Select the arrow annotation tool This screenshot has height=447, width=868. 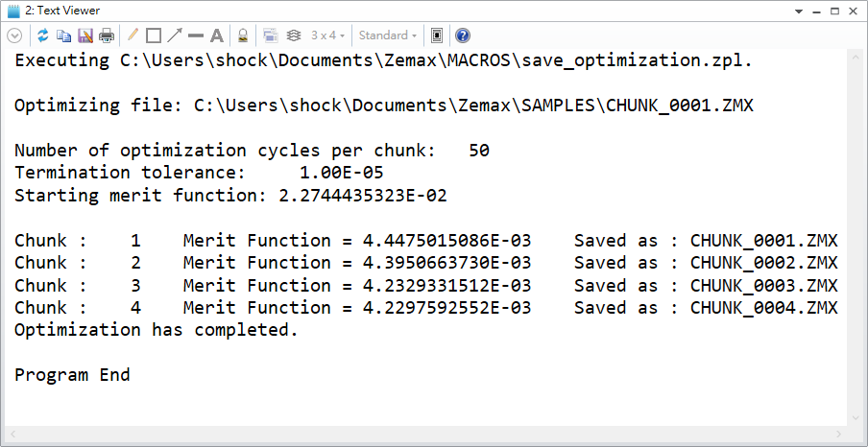(174, 35)
